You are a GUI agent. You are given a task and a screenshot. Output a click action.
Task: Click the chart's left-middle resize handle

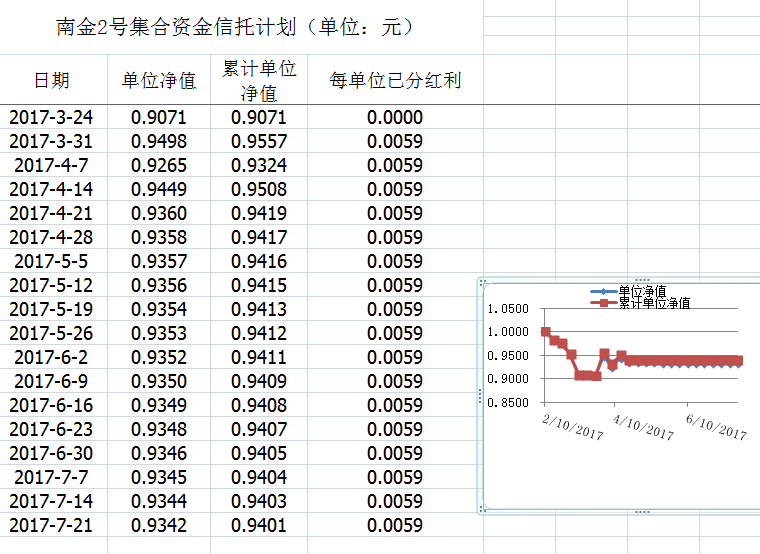coord(481,396)
